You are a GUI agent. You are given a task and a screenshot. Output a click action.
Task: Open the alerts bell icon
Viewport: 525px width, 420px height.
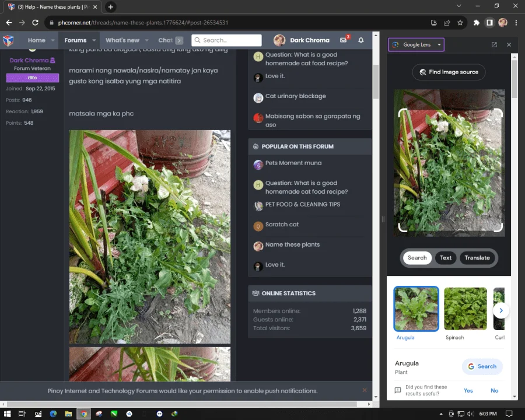pos(361,40)
